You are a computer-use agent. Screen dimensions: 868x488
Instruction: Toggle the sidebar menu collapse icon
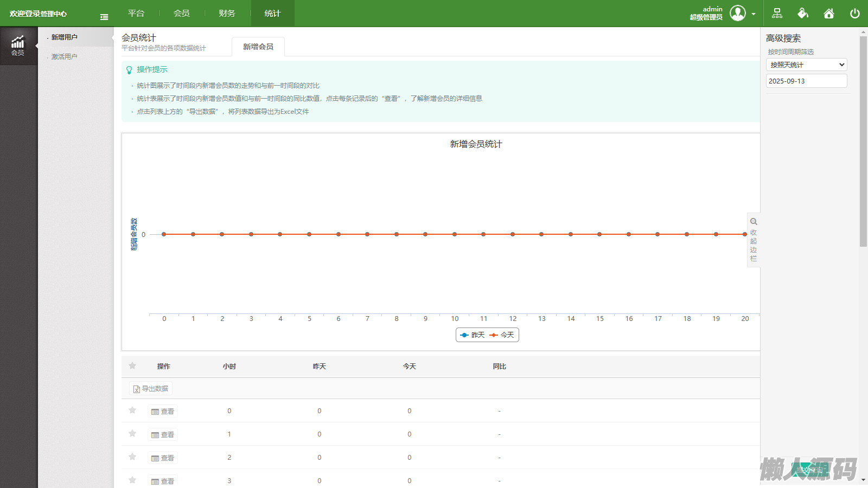104,17
